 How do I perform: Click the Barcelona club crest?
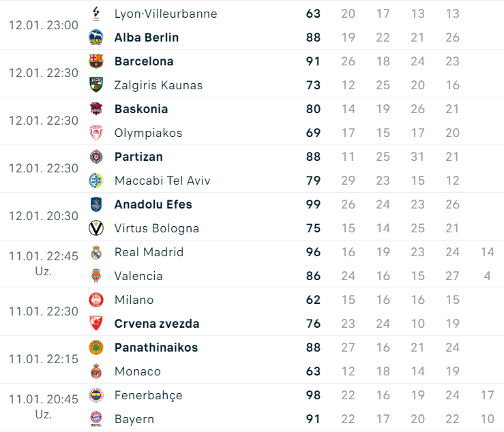tap(96, 61)
